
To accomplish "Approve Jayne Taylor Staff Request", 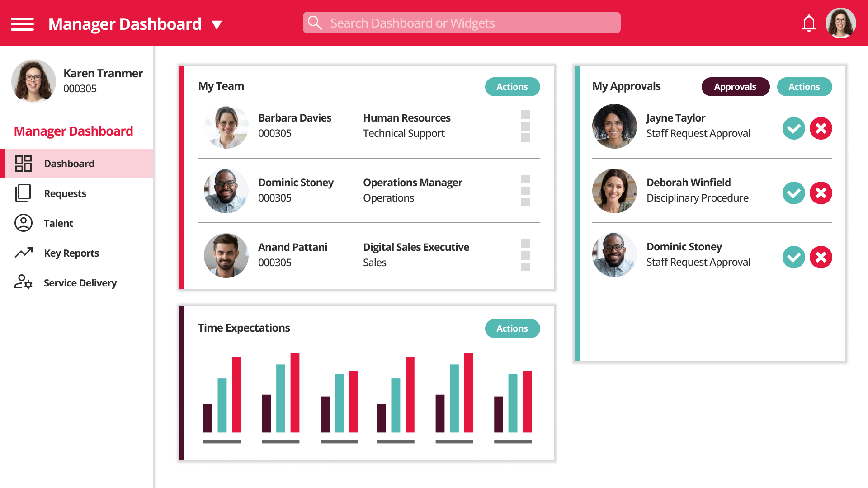I will click(x=793, y=128).
